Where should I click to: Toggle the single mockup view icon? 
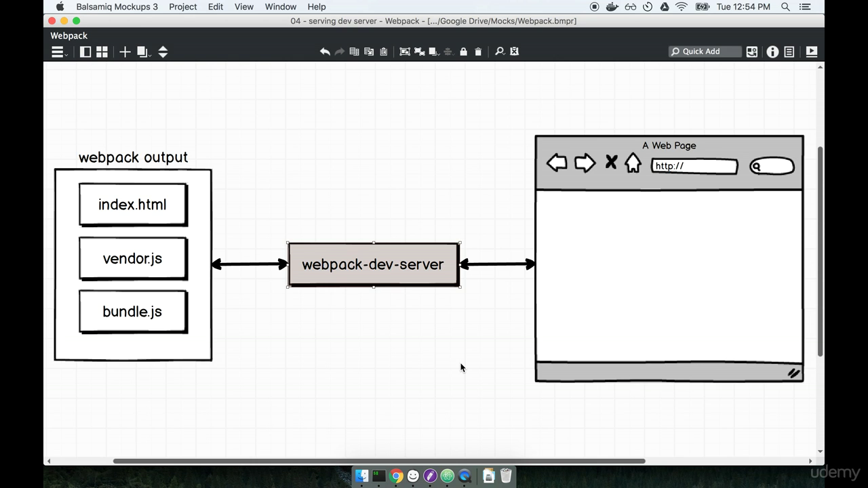(x=85, y=52)
